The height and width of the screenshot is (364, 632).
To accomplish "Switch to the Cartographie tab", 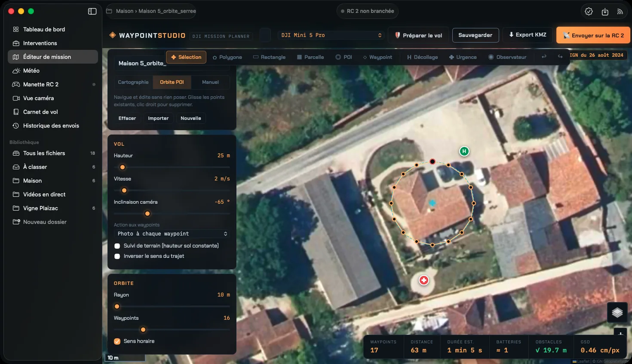I will [x=133, y=82].
